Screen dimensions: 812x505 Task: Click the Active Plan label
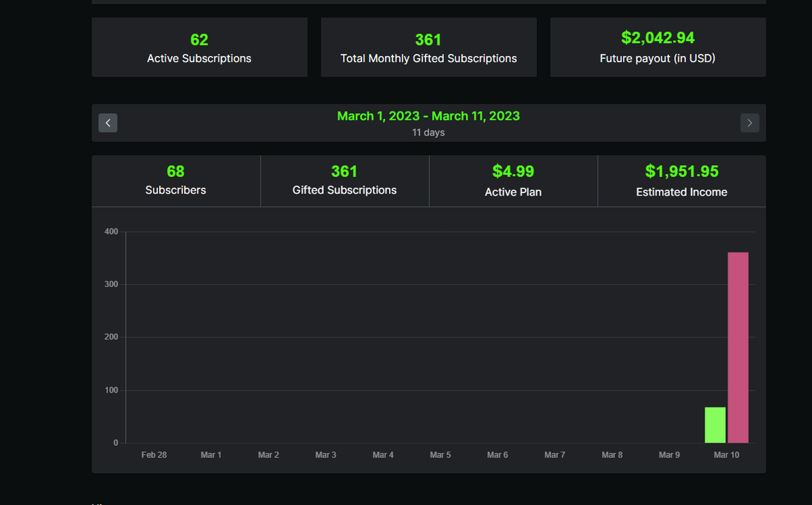[514, 192]
